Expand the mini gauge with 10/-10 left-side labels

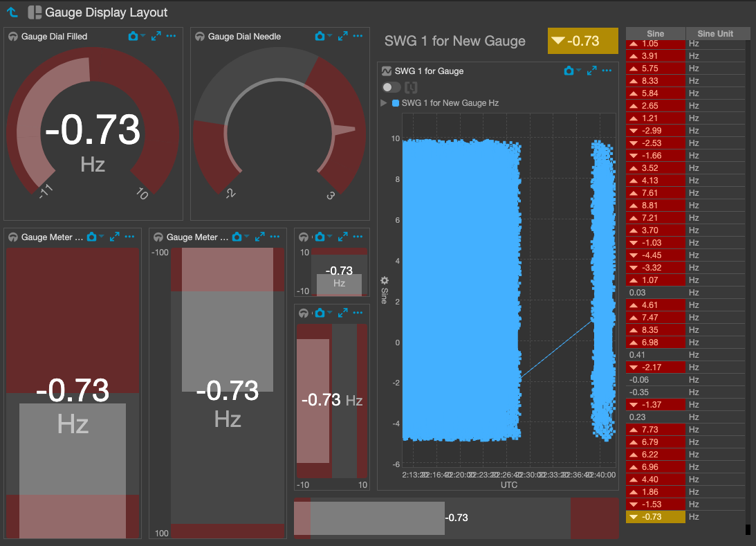(x=343, y=237)
